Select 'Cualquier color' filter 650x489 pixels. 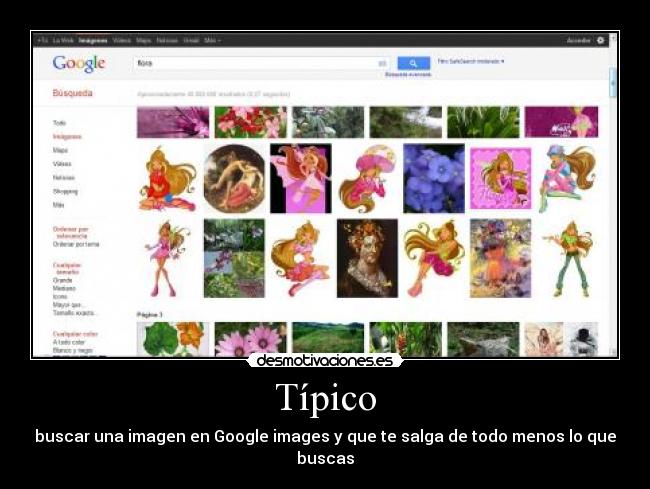tap(75, 334)
